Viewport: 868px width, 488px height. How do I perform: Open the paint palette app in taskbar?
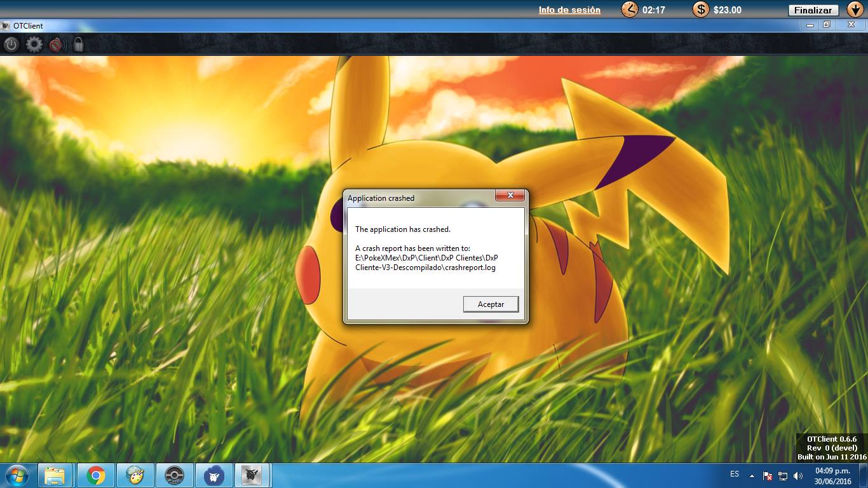[135, 475]
